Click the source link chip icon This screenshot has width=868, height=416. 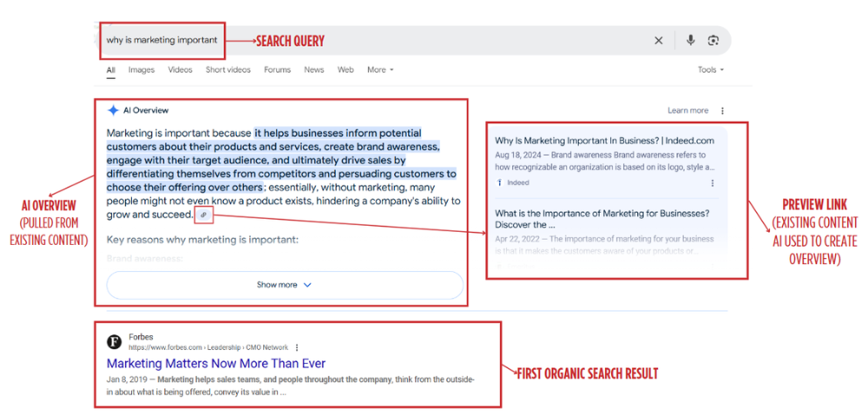click(203, 215)
